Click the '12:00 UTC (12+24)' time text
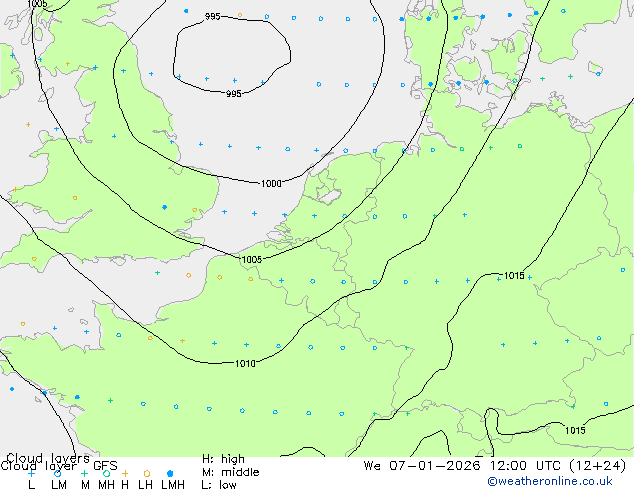The height and width of the screenshot is (490, 634). tap(558, 466)
